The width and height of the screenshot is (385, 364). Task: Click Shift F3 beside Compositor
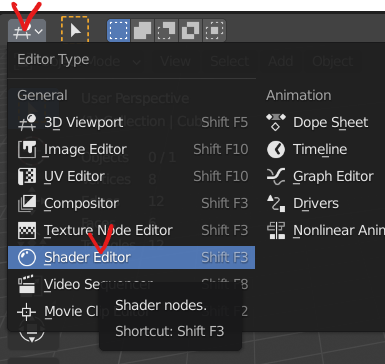tap(225, 203)
